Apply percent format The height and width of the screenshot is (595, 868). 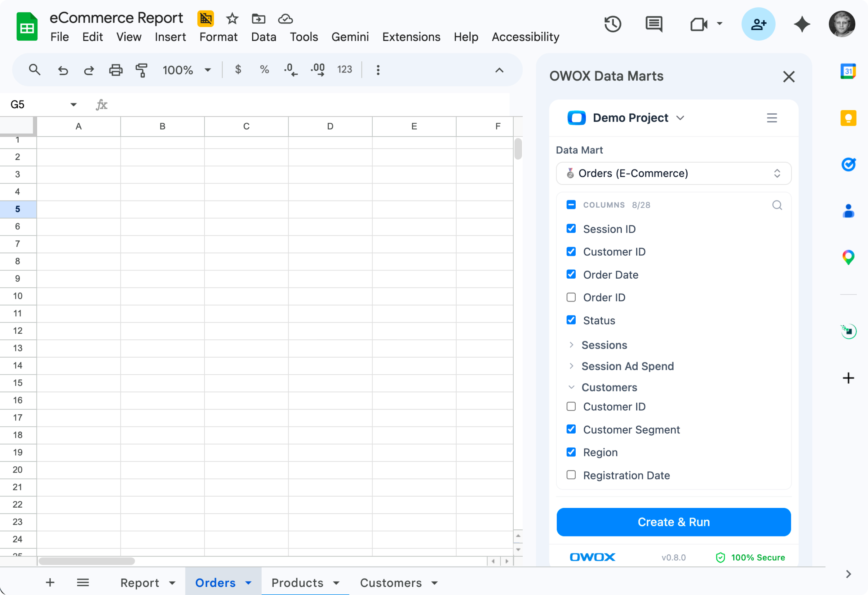(x=264, y=69)
